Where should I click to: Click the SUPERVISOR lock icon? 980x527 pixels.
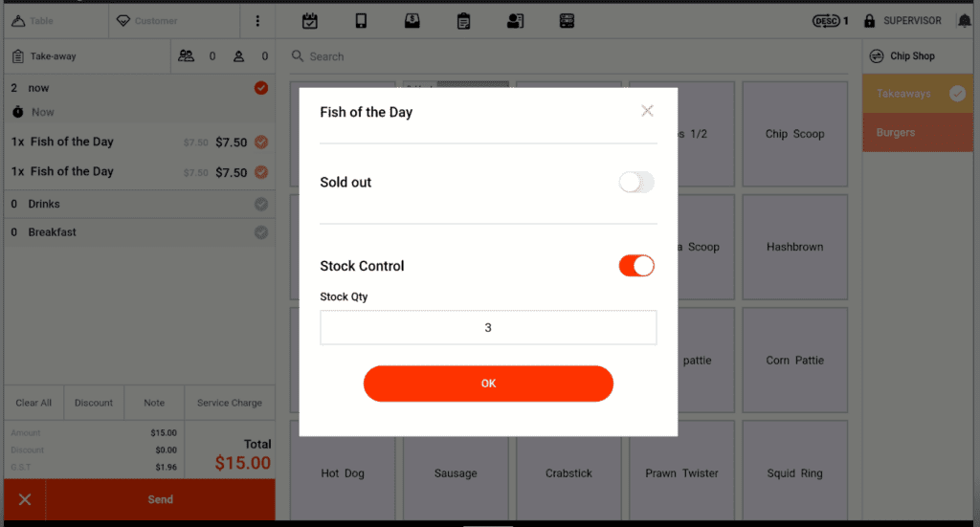tap(869, 20)
